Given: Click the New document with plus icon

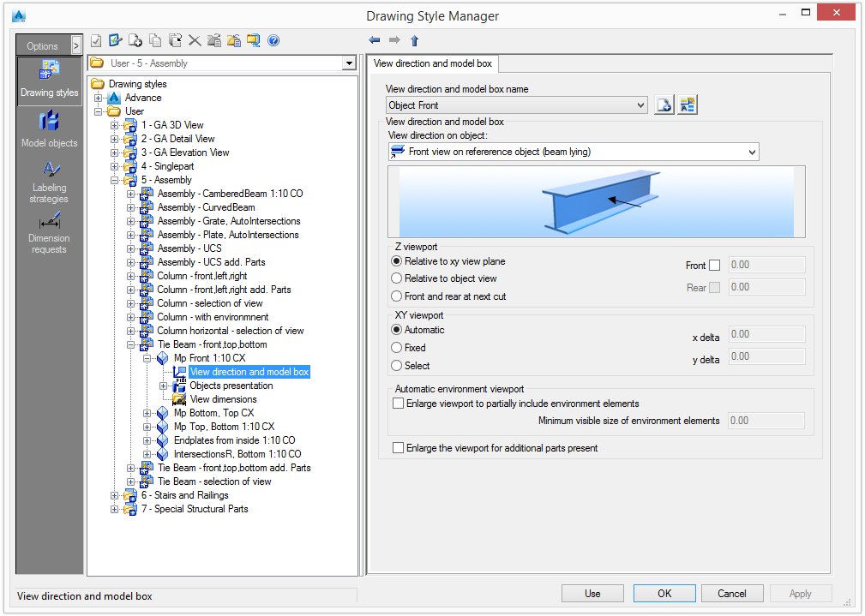Looking at the screenshot, I should [x=135, y=40].
